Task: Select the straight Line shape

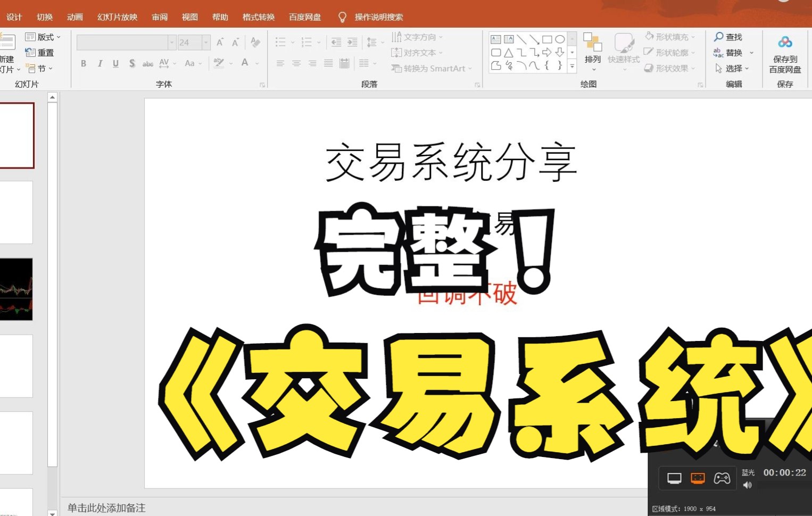Action: (521, 39)
